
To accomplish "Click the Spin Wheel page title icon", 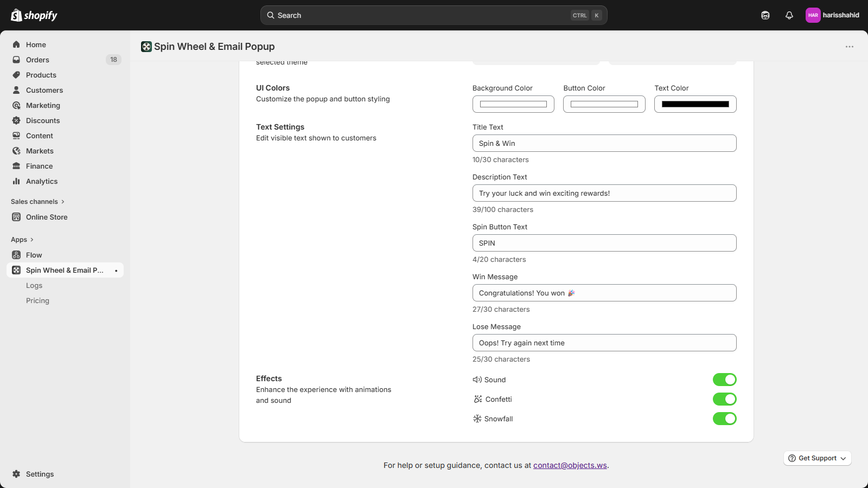I will click(146, 47).
